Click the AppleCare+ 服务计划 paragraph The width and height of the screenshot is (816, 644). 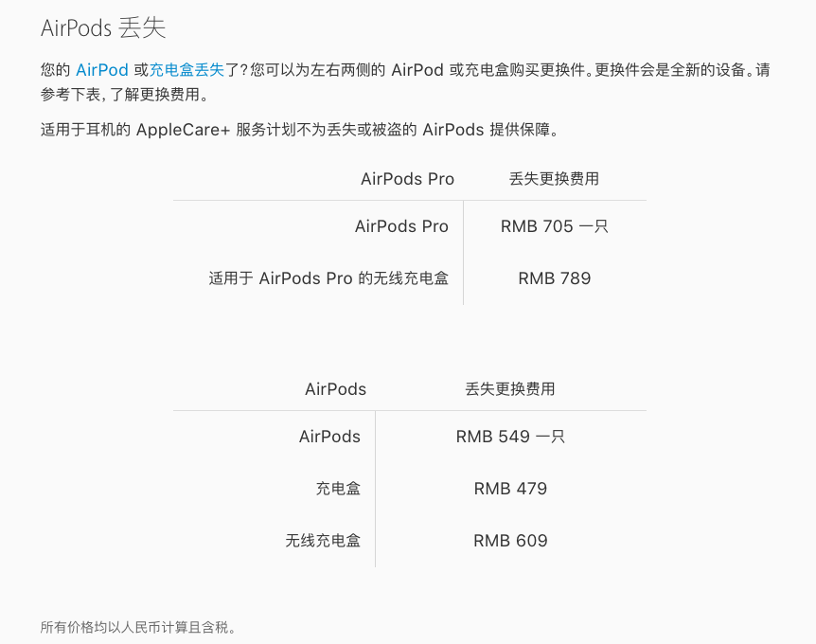pyautogui.click(x=299, y=130)
